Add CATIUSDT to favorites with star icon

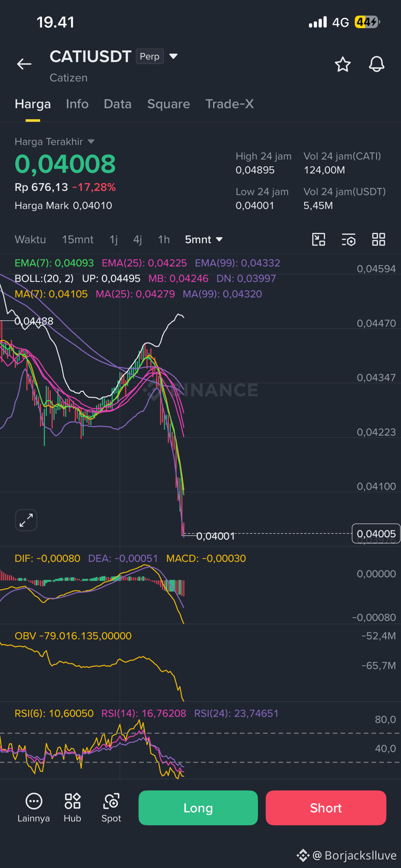(x=343, y=64)
